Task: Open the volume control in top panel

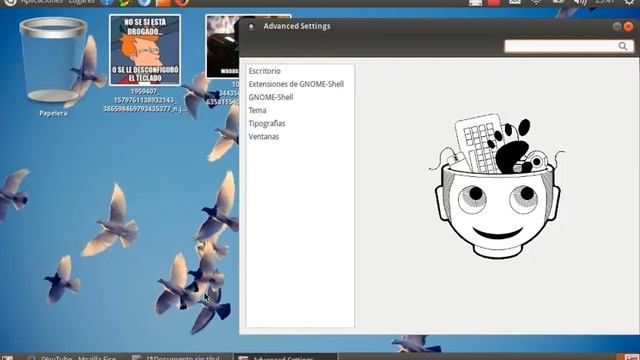Action: (580, 2)
